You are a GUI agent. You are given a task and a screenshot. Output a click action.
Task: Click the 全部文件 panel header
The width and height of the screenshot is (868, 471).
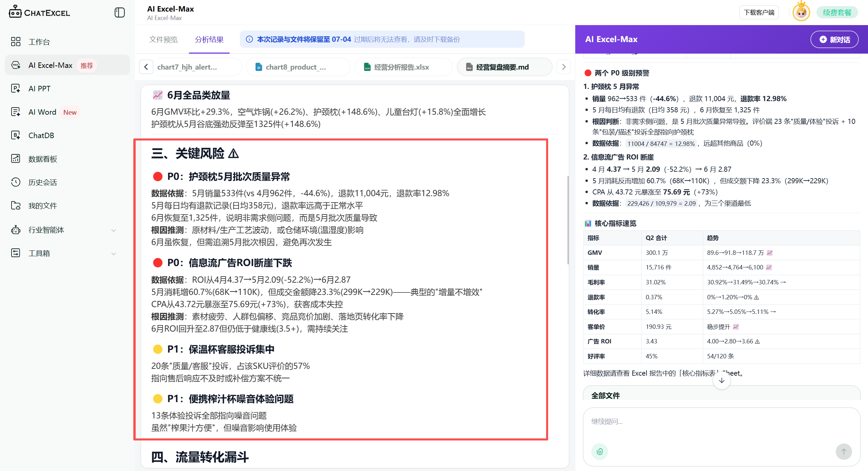point(605,395)
